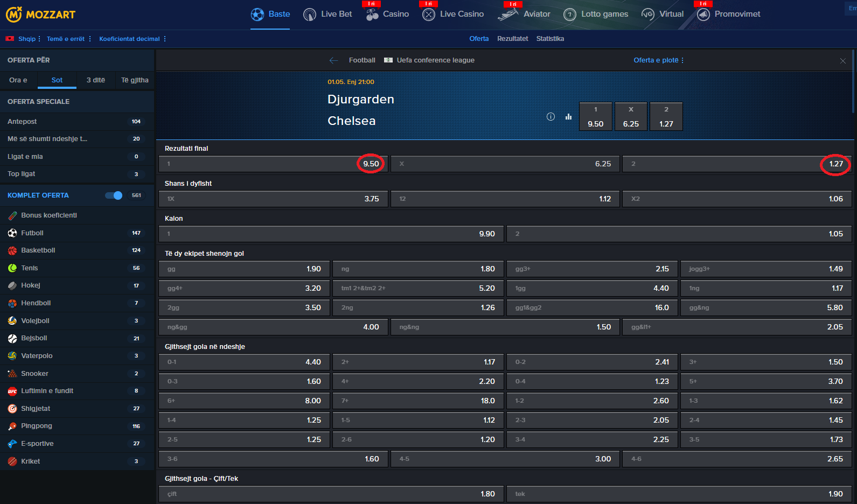Select header odds button 2 at 1.27
857x504 pixels.
[x=666, y=117]
